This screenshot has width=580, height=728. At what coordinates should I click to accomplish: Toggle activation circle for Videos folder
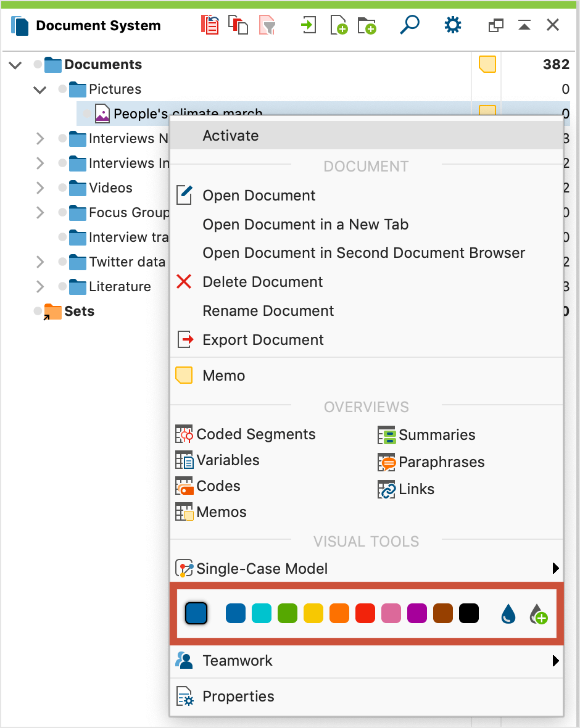(x=62, y=188)
